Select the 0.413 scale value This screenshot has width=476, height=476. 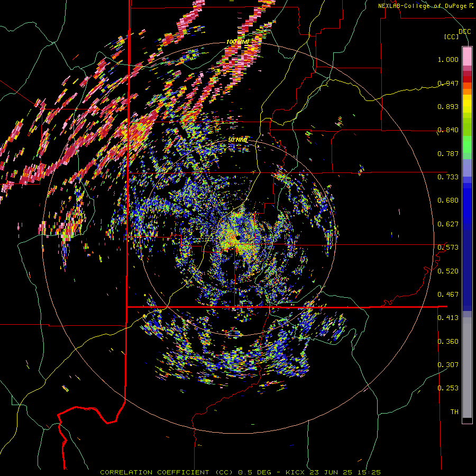coord(448,318)
